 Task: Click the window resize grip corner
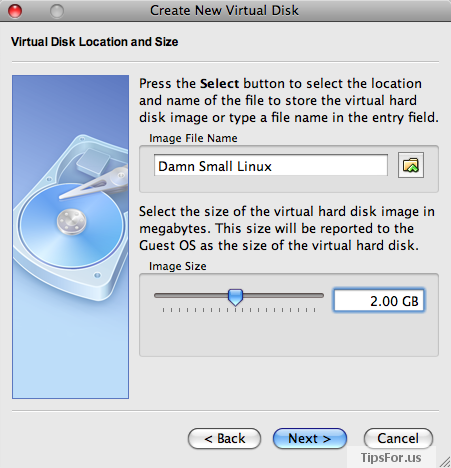tap(444, 462)
